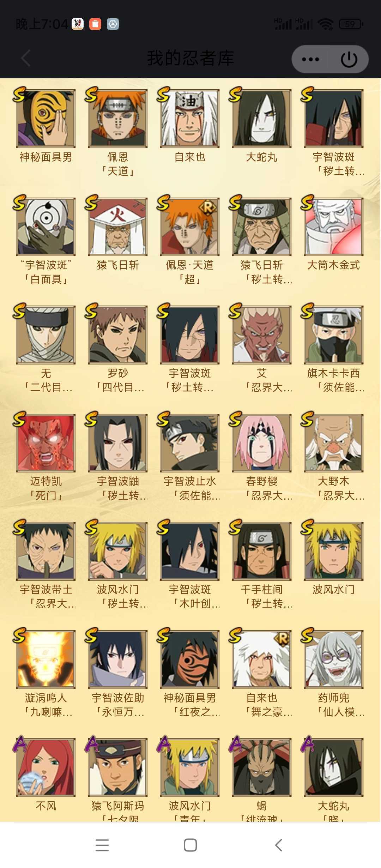381x868 pixels.
Task: Open the 佩恩「天道」ninja card
Action: coord(118,119)
